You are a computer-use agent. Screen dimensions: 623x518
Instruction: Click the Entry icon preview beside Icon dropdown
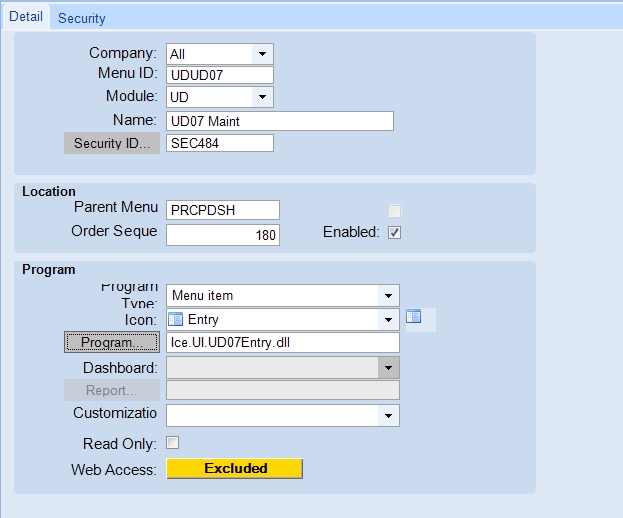click(413, 317)
